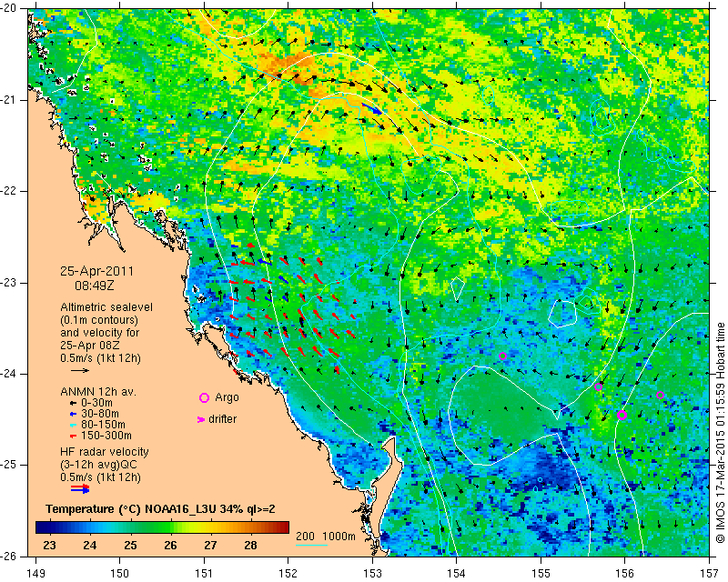The height and width of the screenshot is (582, 728).
Task: Click the '0.5m/s (1kt 12h)' text under altimetric legend
Action: pyautogui.click(x=100, y=358)
